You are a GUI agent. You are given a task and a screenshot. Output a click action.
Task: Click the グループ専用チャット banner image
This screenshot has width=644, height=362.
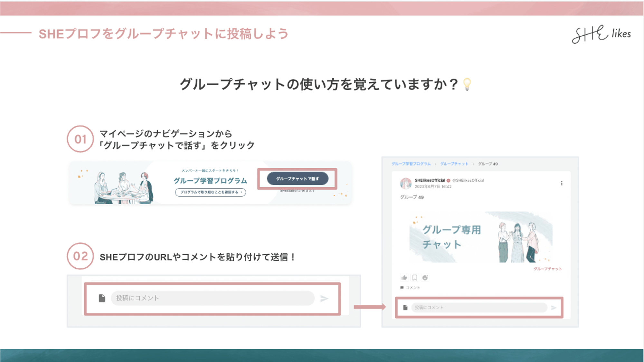coord(481,237)
